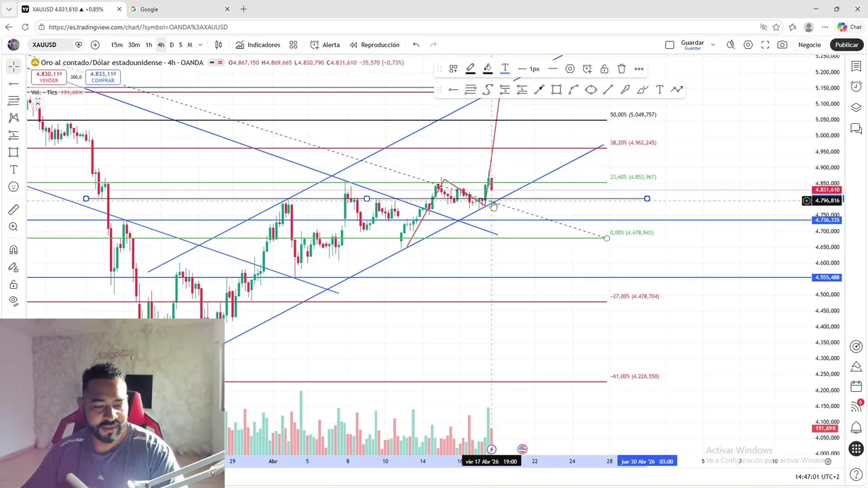Open the text color picker
The image size is (868, 488).
point(505,68)
